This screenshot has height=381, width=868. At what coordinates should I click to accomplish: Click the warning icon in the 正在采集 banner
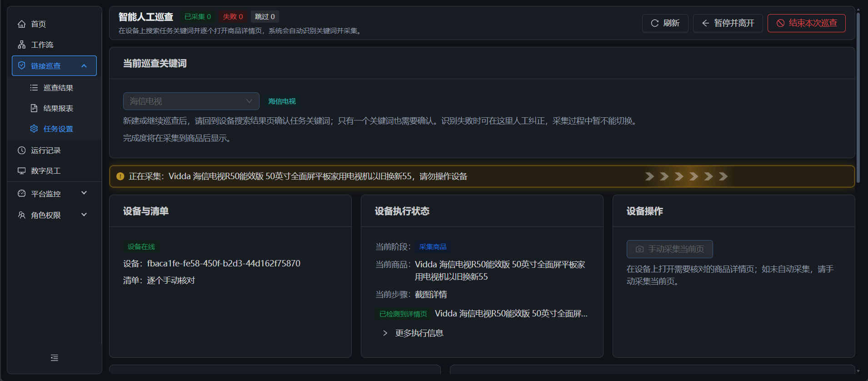pos(120,176)
